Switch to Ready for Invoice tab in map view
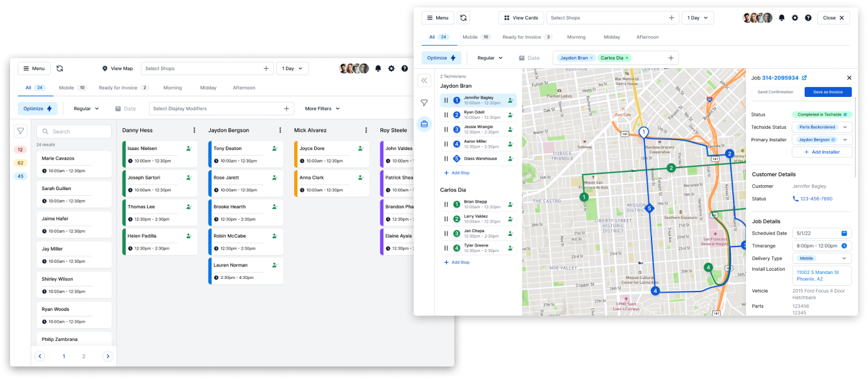868x379 pixels. coord(527,38)
